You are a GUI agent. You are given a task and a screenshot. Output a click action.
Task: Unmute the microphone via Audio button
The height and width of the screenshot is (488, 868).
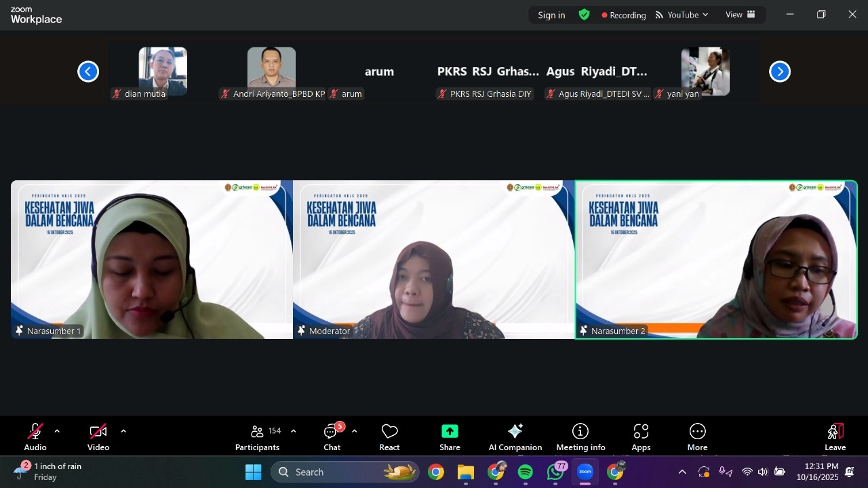point(35,436)
